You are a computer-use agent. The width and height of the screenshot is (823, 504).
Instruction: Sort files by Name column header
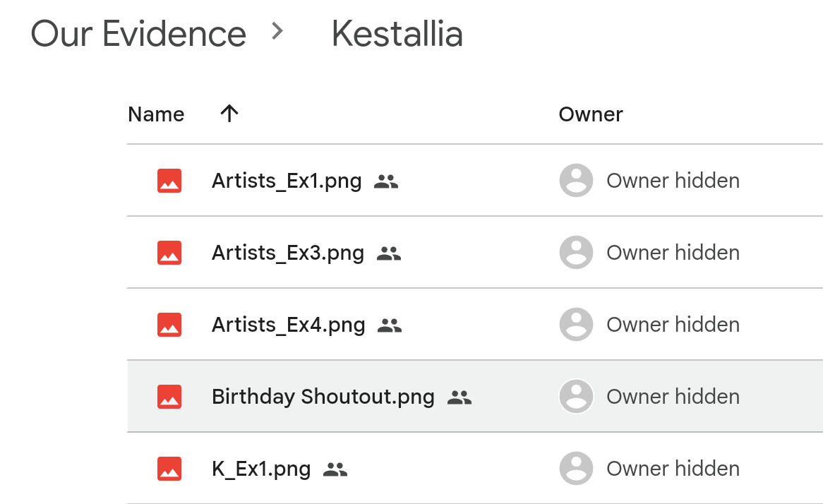click(156, 114)
